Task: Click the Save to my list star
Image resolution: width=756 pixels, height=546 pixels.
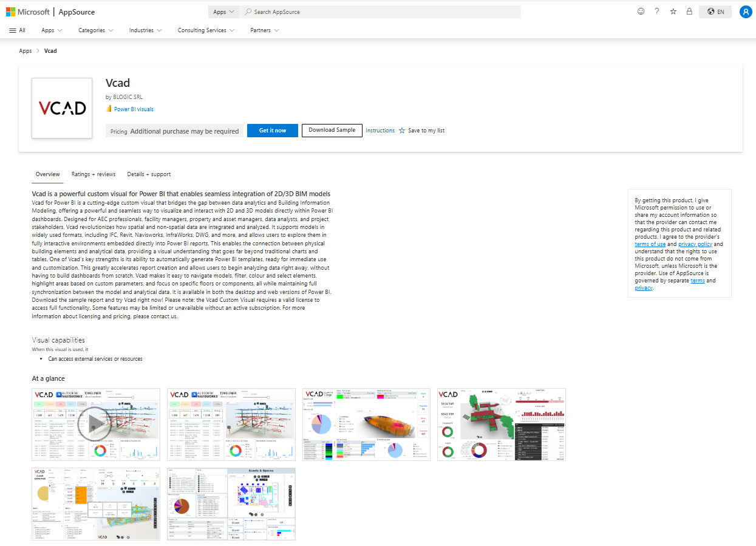Action: pos(402,131)
